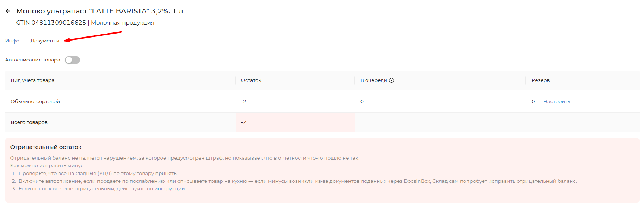This screenshot has height=210, width=644.
Task: Click the help icon beside В очереди
Action: click(x=391, y=80)
